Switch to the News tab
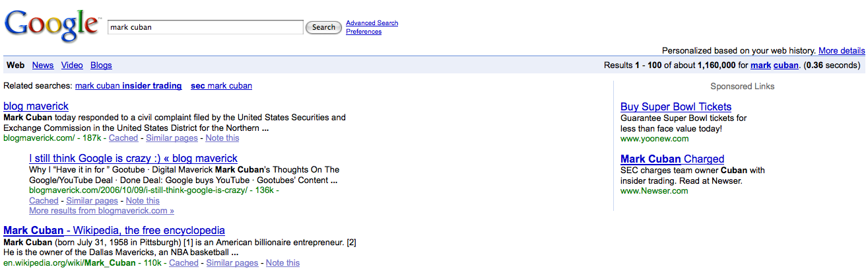Viewport: 868px width, 273px height. (43, 65)
